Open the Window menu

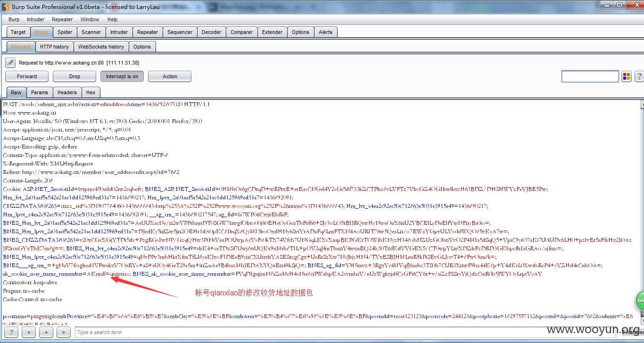pyautogui.click(x=90, y=19)
